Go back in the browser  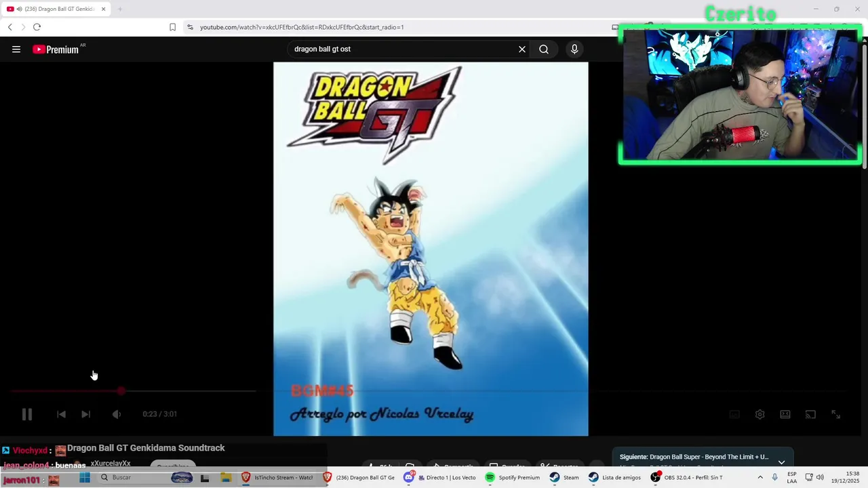(x=9, y=27)
